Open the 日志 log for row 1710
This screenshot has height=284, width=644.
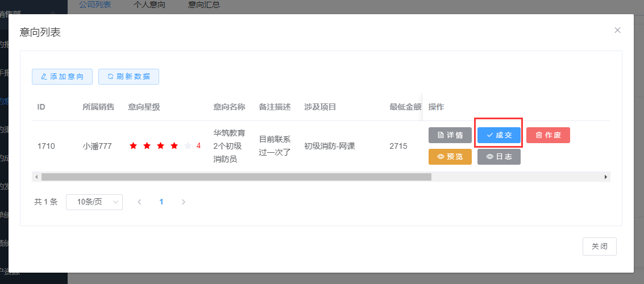(498, 157)
